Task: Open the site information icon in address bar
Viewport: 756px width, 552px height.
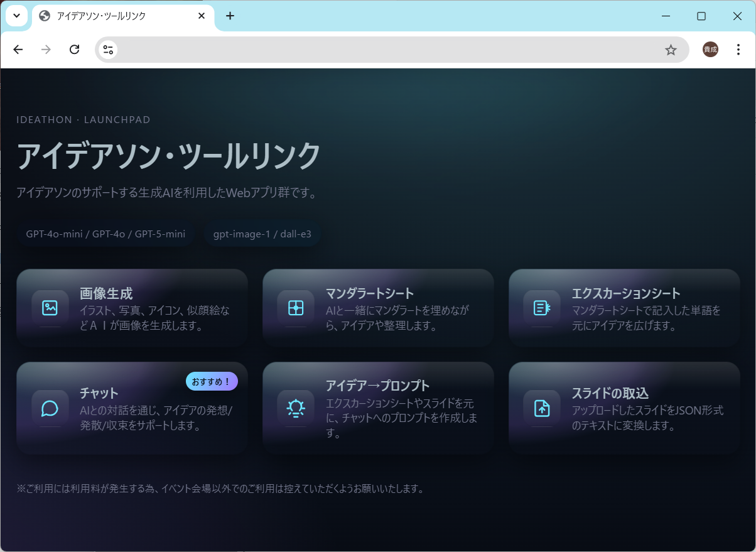Action: click(108, 50)
